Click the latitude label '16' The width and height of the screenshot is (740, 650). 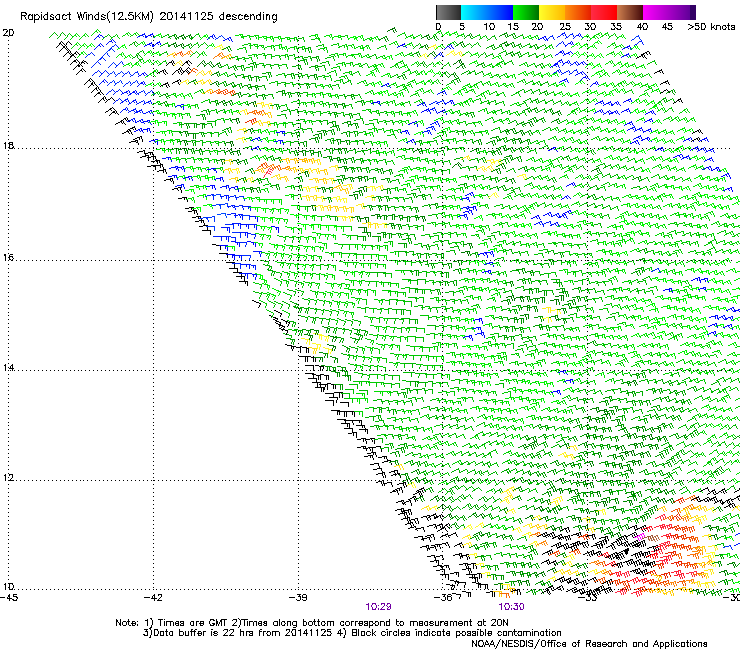(x=8, y=257)
